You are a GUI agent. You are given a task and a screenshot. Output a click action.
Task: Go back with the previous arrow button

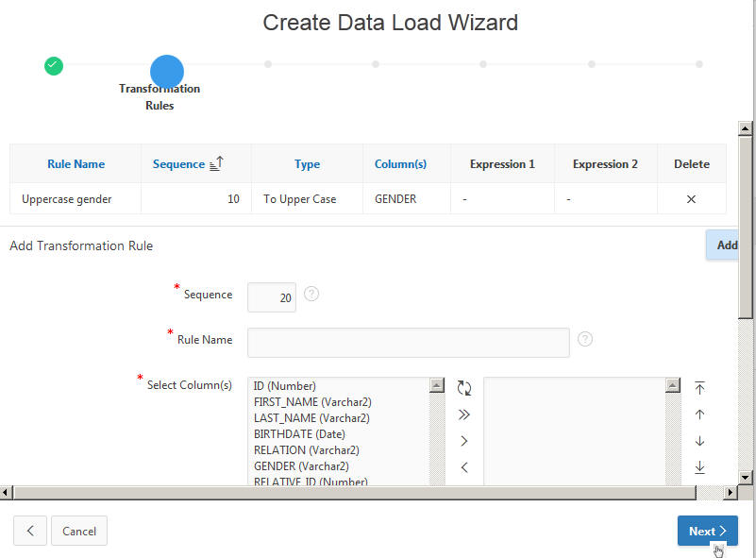pyautogui.click(x=30, y=531)
